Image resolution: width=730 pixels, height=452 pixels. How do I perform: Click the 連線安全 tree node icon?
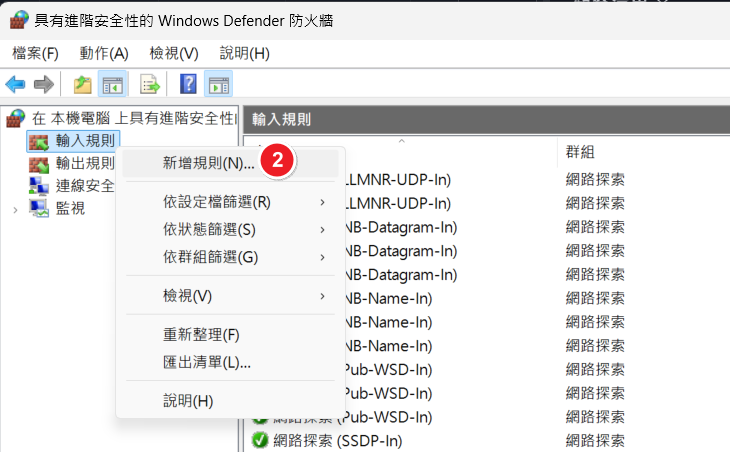(39, 186)
